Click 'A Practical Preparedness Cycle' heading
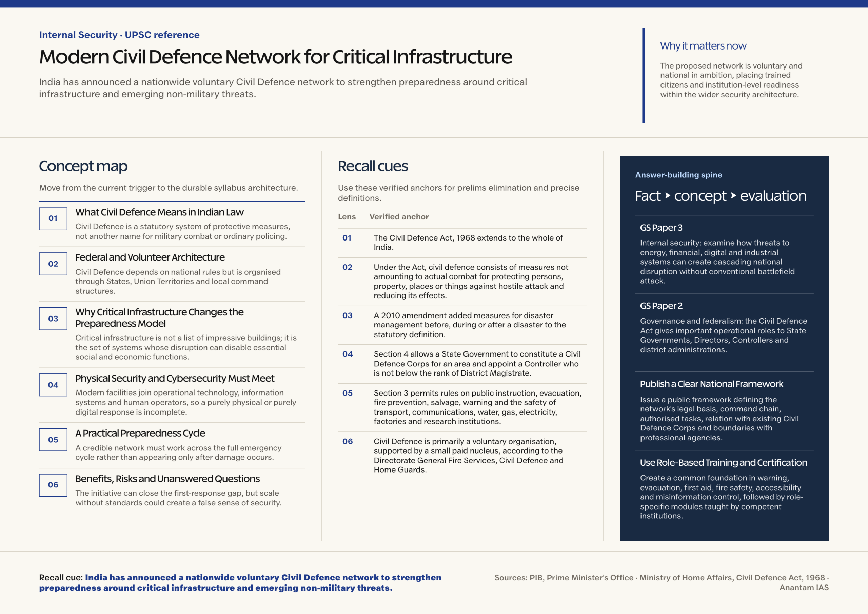The height and width of the screenshot is (614, 868). [140, 433]
